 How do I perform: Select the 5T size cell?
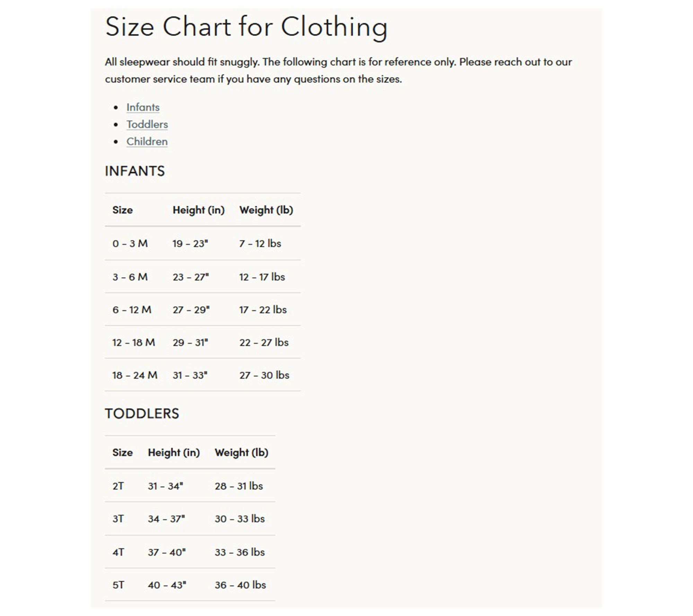(118, 585)
